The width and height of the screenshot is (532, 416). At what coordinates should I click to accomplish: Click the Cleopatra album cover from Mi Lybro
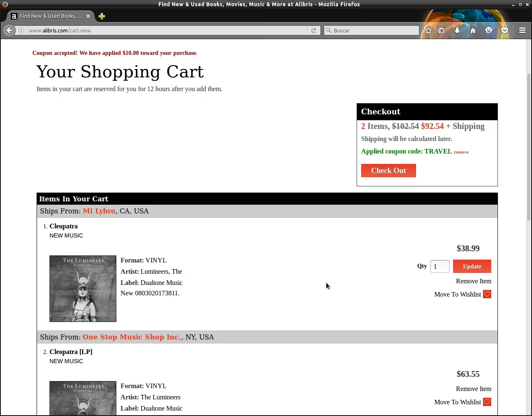coord(83,289)
